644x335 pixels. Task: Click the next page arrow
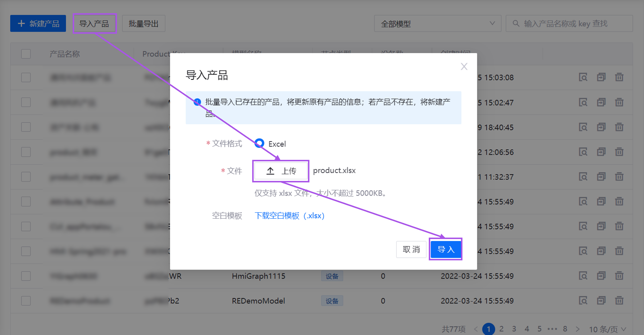click(x=577, y=329)
